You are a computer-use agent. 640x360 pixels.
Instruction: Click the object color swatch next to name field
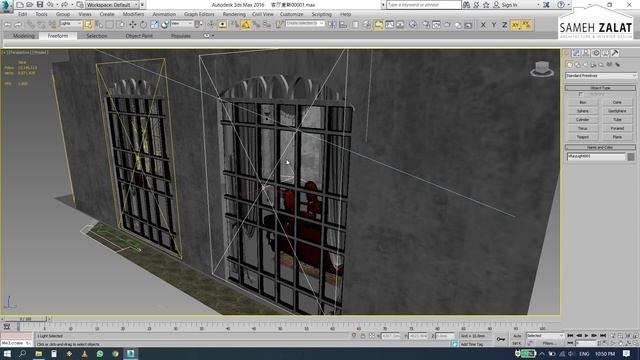[x=631, y=157]
